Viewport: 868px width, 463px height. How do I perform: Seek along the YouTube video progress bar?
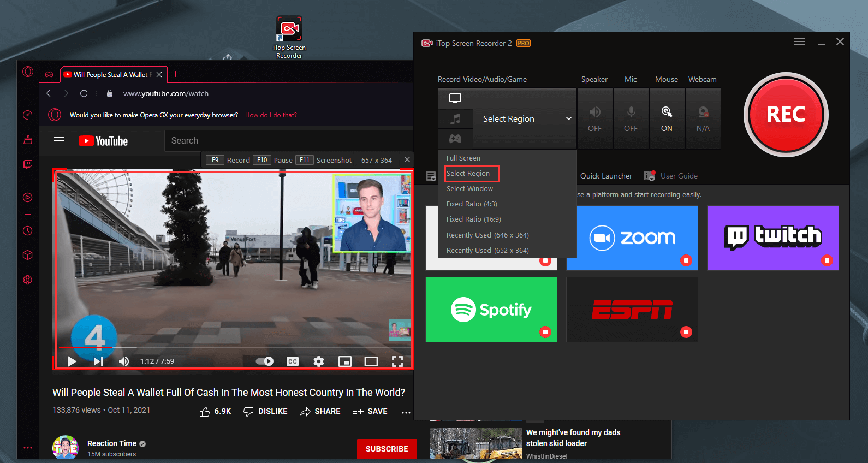pos(234,347)
